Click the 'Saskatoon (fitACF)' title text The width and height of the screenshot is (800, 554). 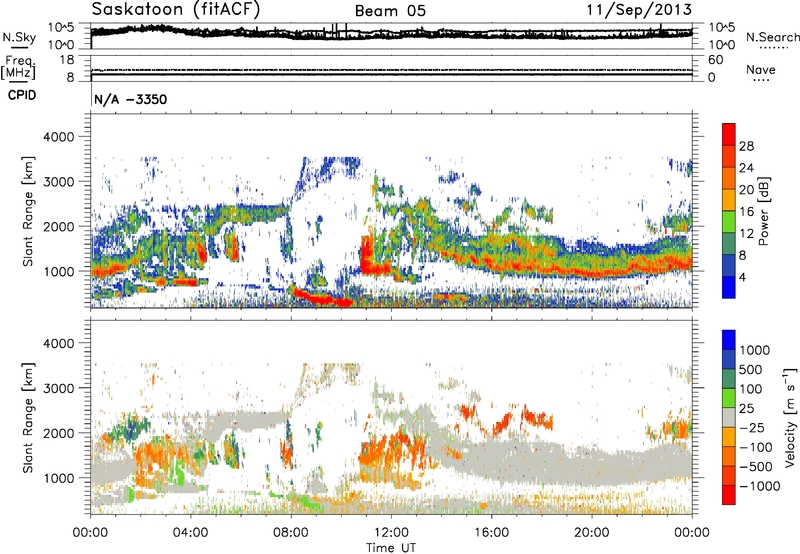pyautogui.click(x=176, y=10)
